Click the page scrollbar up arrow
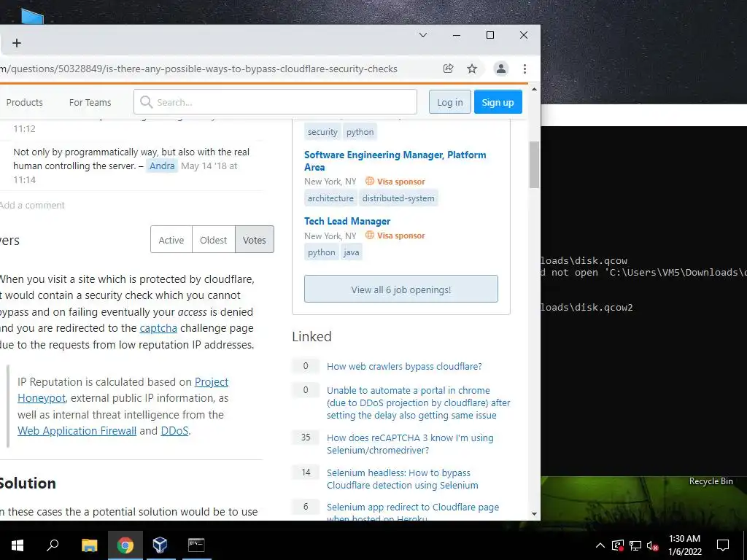 [x=534, y=90]
